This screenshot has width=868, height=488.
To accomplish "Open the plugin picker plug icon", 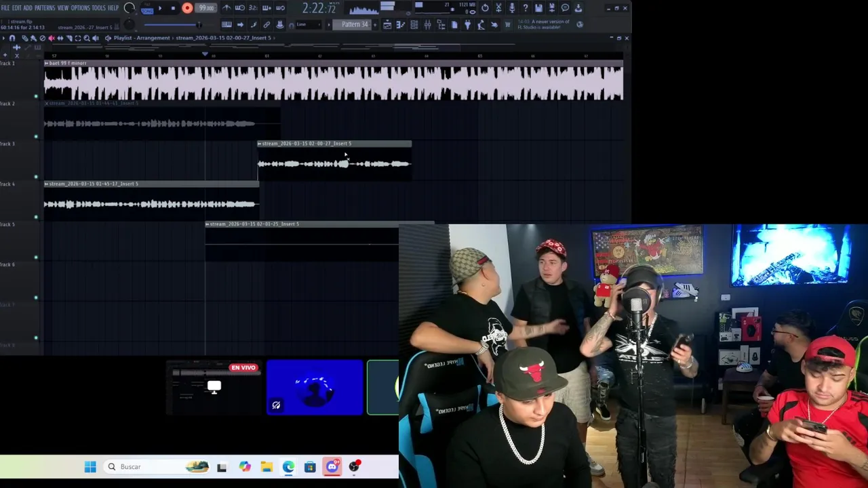I will coord(468,24).
